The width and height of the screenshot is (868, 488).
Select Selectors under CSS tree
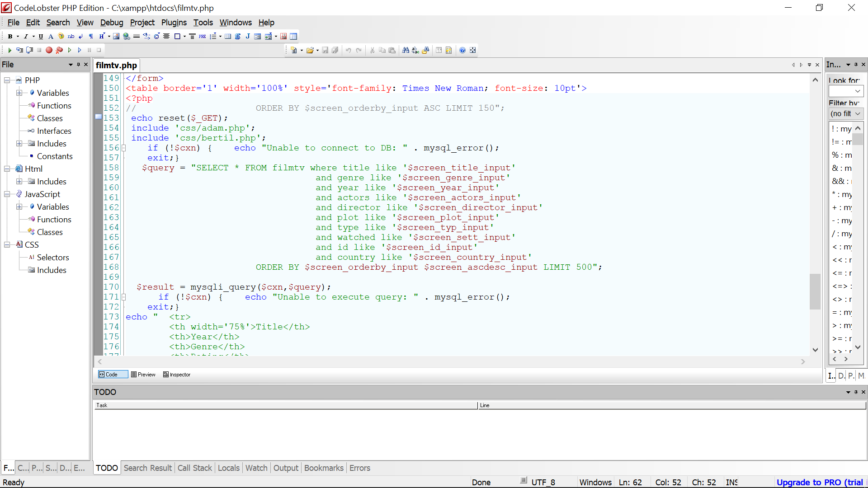point(53,257)
